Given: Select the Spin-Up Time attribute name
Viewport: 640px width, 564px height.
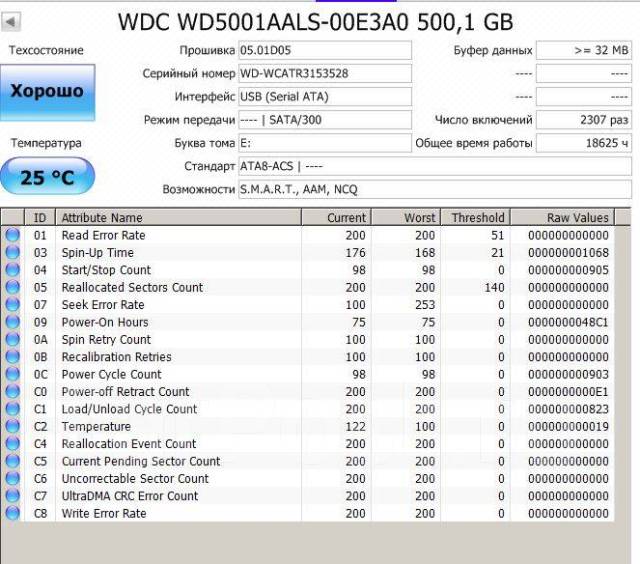Looking at the screenshot, I should click(98, 253).
